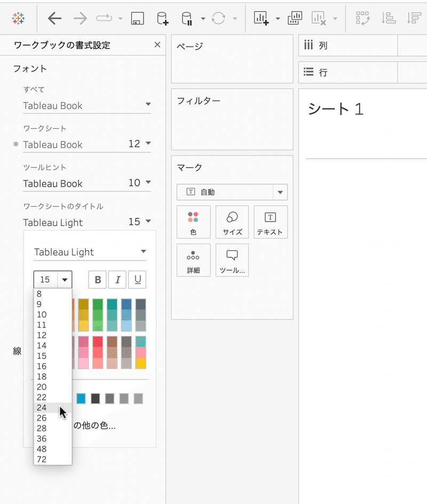Click the Save workbook toolbar icon

click(138, 18)
